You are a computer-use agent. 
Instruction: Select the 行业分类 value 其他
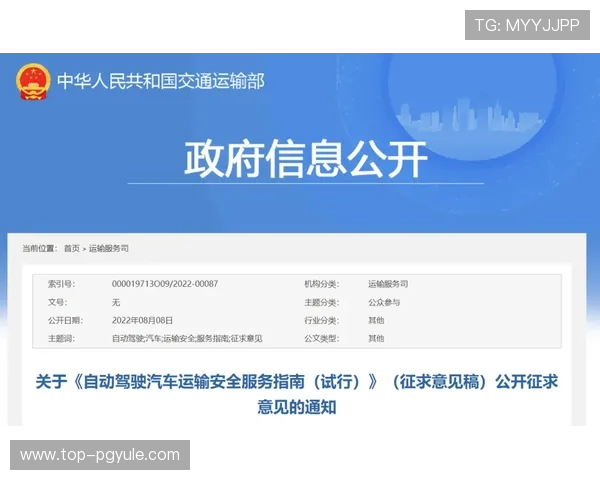tap(376, 320)
